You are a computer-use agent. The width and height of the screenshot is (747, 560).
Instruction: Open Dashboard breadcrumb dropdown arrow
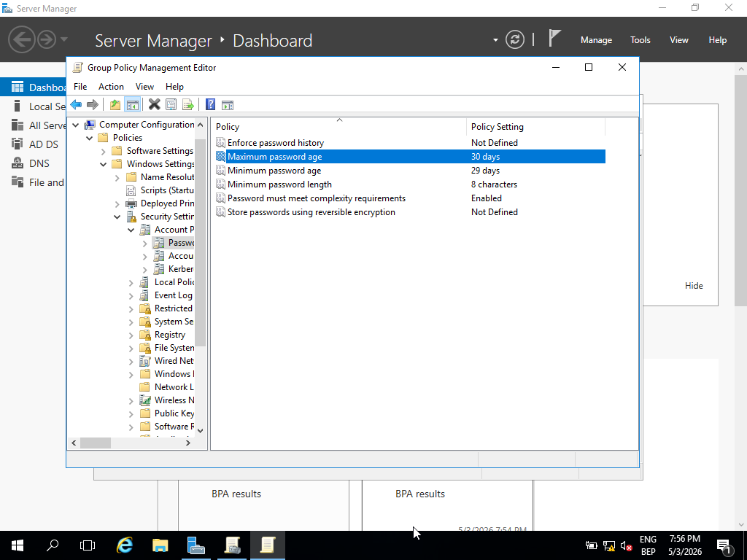coord(495,40)
